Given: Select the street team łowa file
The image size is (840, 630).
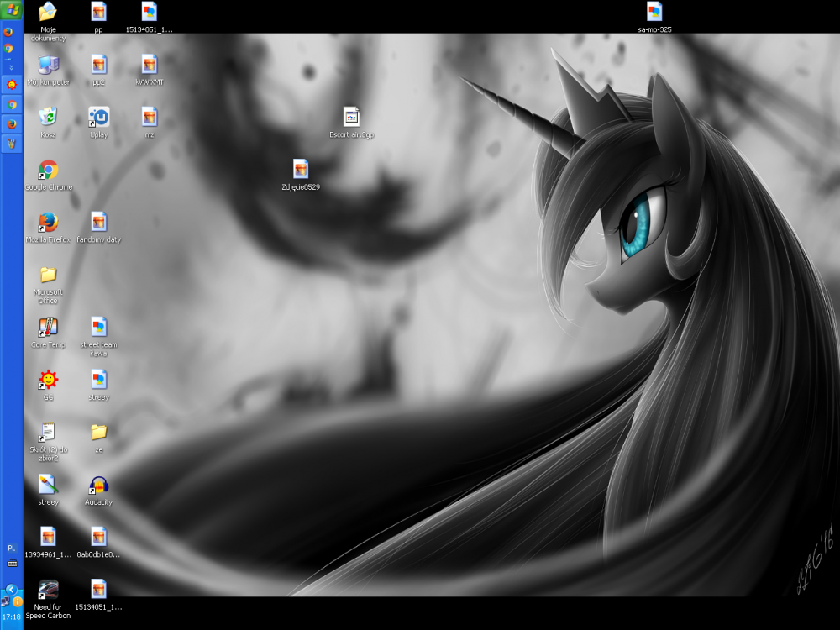Looking at the screenshot, I should (98, 328).
